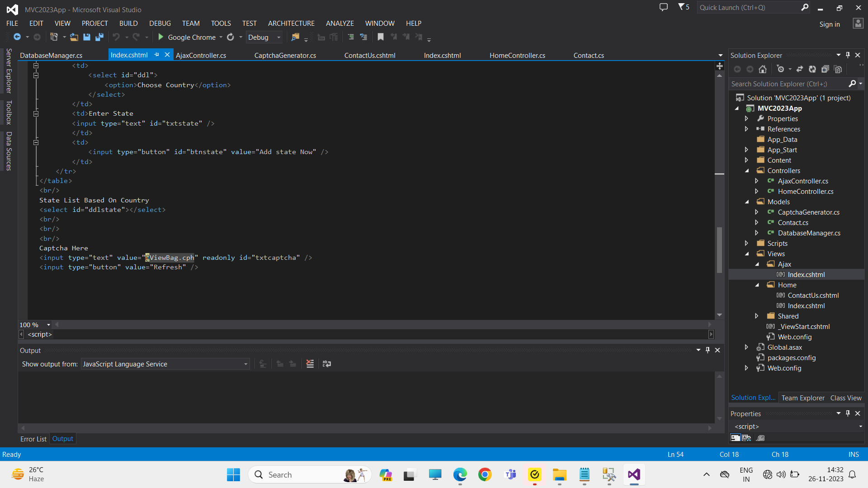Toggle pin on Solution Explorer panel
Image resolution: width=868 pixels, height=488 pixels.
tap(848, 55)
